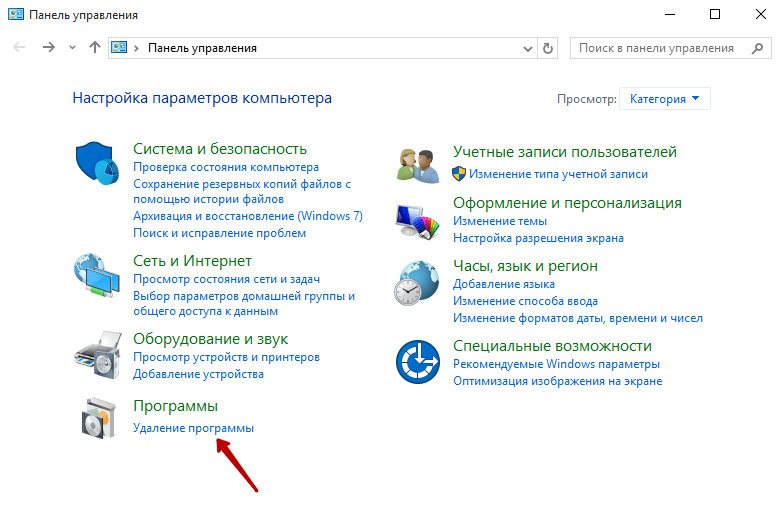
Task: Open the Программы category heading
Action: click(x=176, y=406)
